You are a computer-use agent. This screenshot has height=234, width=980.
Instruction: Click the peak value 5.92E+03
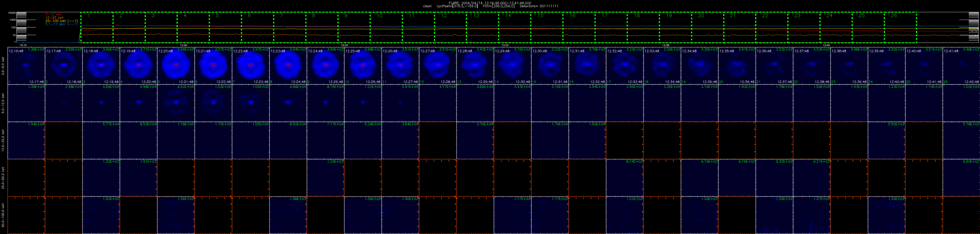click(896, 124)
